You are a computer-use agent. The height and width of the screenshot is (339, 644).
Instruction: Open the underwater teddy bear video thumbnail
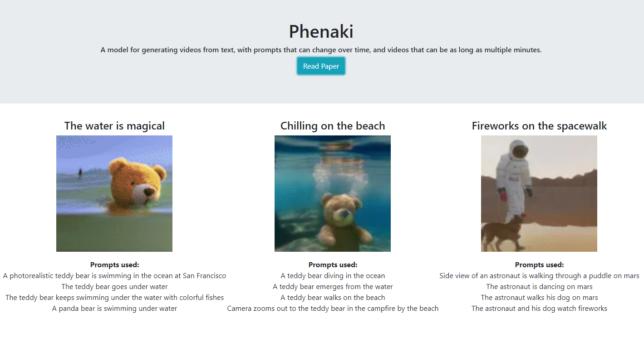pos(333,194)
